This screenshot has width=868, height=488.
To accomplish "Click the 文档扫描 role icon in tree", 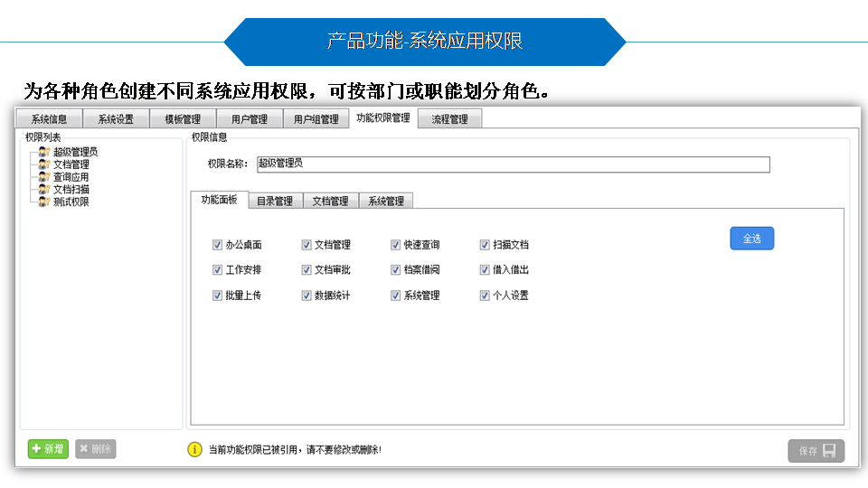I will [43, 190].
